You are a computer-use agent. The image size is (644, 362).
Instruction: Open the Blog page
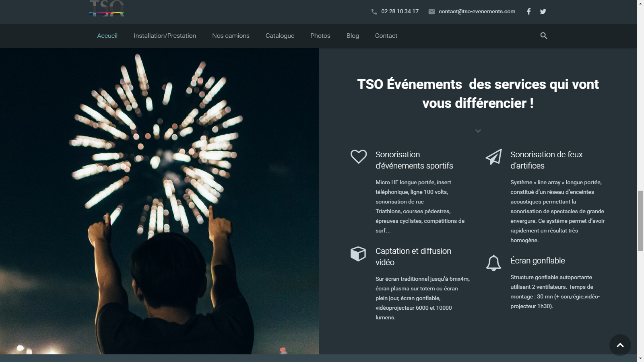click(353, 36)
